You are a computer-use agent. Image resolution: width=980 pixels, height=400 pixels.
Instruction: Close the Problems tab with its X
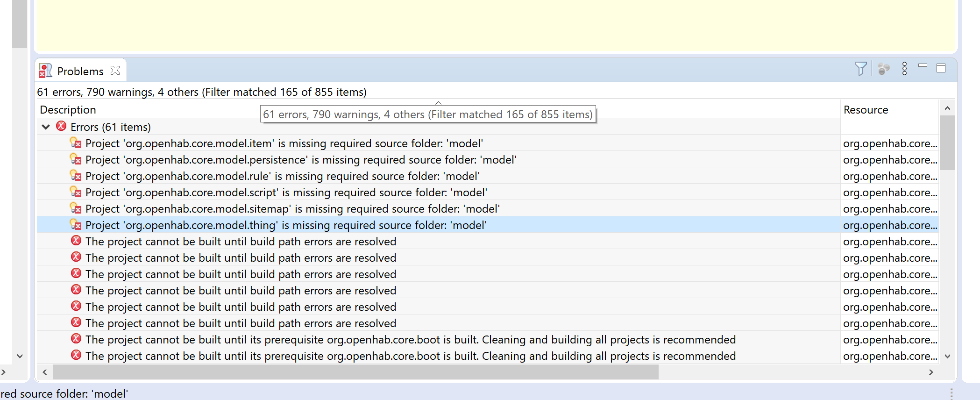(115, 71)
